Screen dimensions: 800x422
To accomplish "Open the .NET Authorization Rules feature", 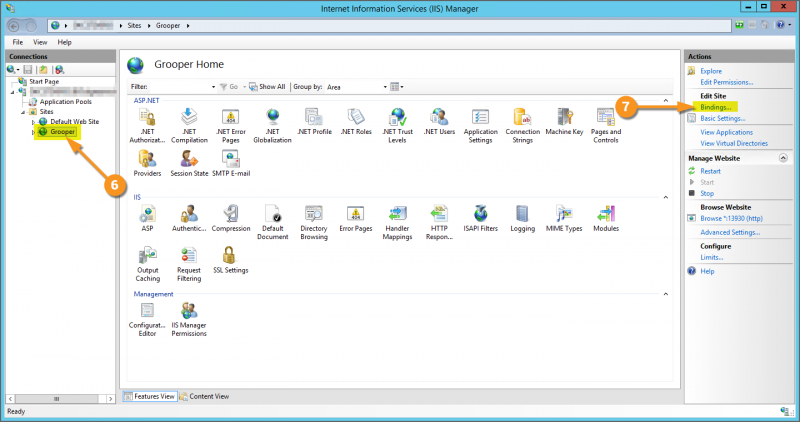I will coord(147,126).
